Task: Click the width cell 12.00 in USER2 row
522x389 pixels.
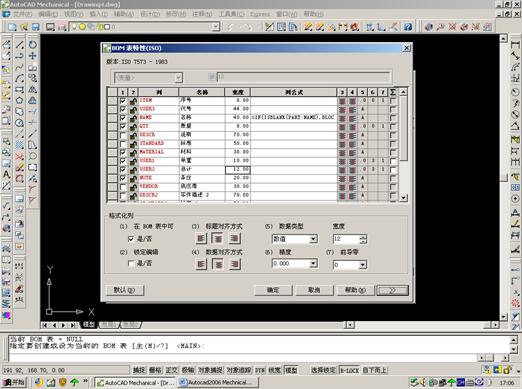Action: pos(238,169)
